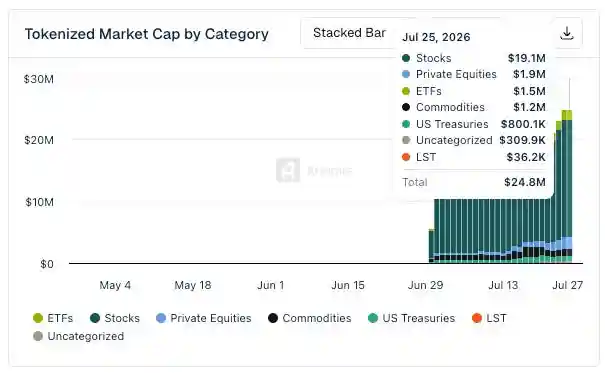Image resolution: width=605 pixels, height=373 pixels.
Task: Click the May 4 x-axis label
Action: pos(115,285)
